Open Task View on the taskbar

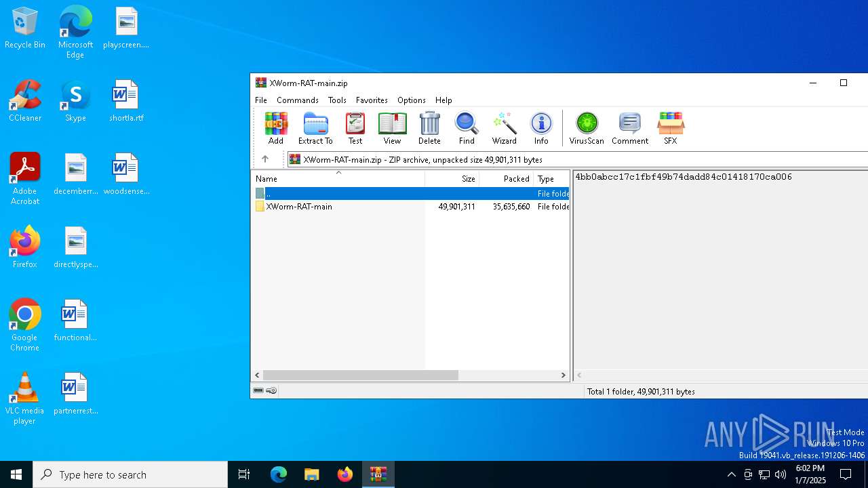pos(244,474)
